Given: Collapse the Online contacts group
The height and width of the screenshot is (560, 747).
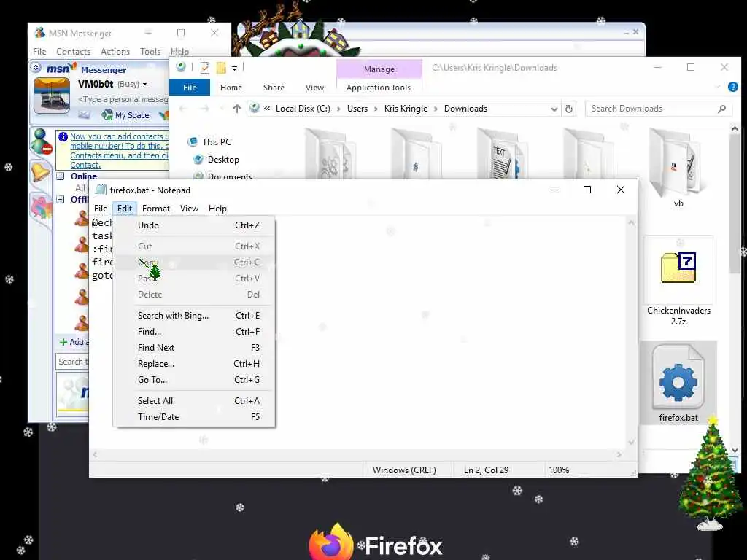Looking at the screenshot, I should tap(61, 176).
